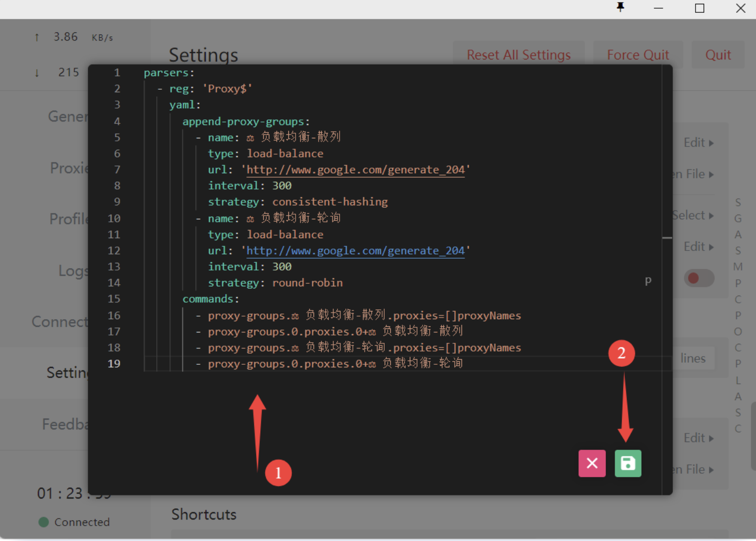Click 'type: load-balance' on line 6
Viewport: 756px width, 541px height.
click(265, 154)
